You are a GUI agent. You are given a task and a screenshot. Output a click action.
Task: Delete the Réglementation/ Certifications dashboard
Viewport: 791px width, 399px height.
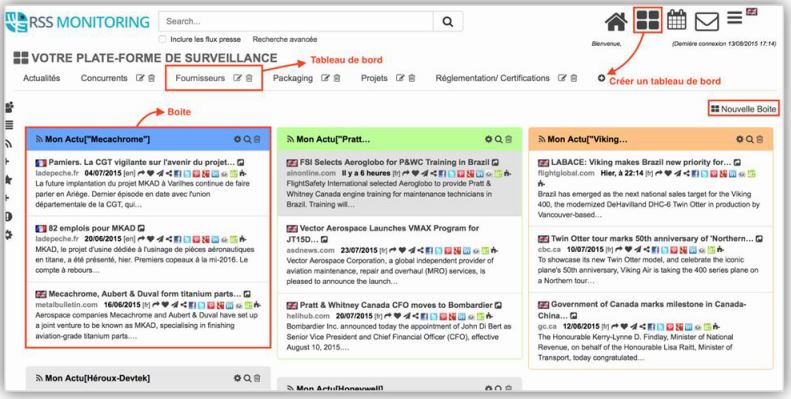pyautogui.click(x=574, y=78)
